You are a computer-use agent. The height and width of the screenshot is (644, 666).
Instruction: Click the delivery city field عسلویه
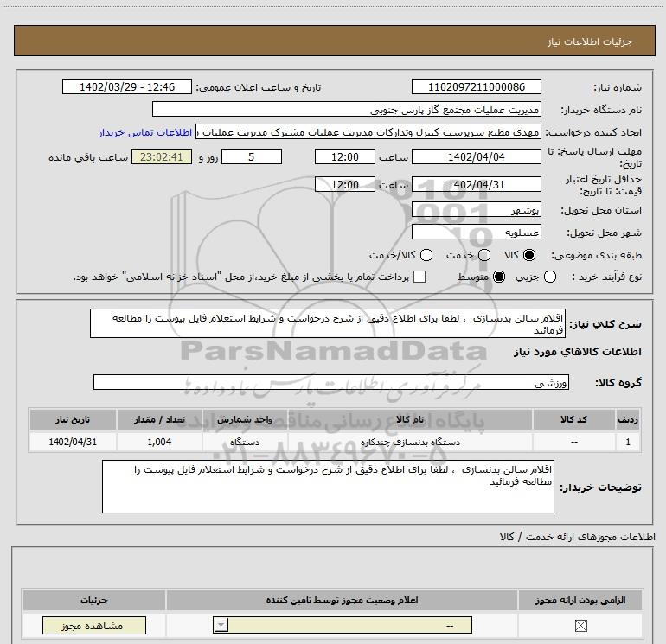coord(476,232)
